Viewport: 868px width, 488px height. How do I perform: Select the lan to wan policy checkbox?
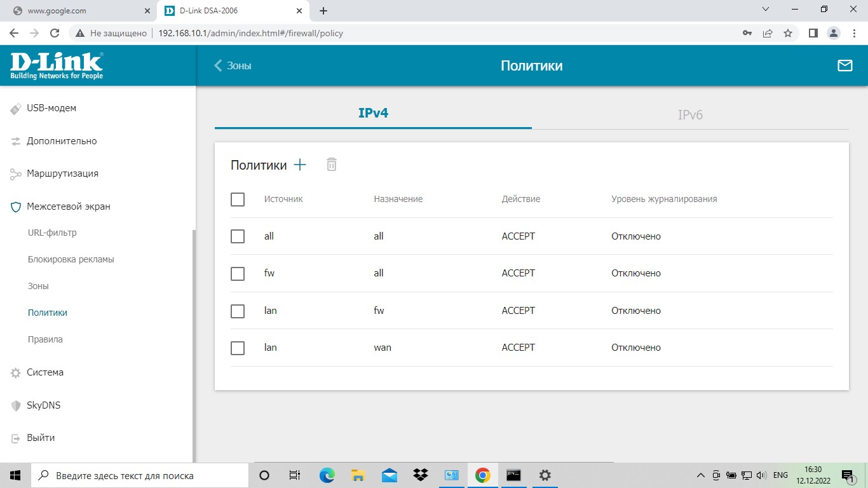(238, 348)
